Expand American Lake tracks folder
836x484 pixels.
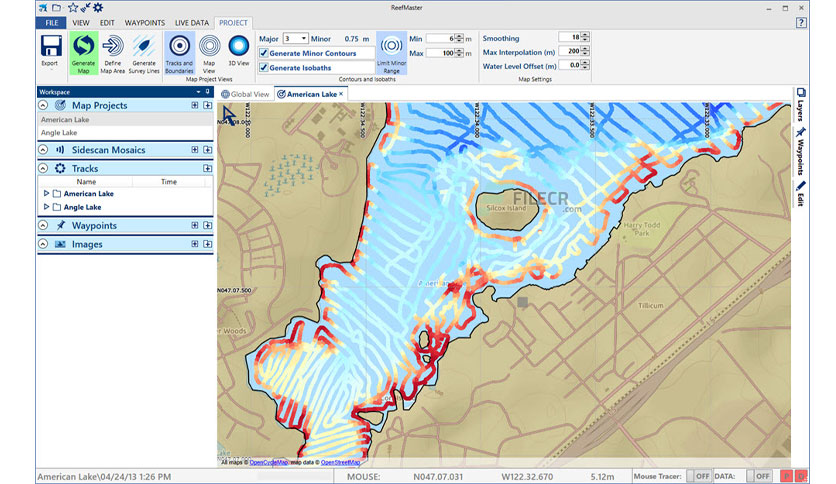click(x=46, y=193)
